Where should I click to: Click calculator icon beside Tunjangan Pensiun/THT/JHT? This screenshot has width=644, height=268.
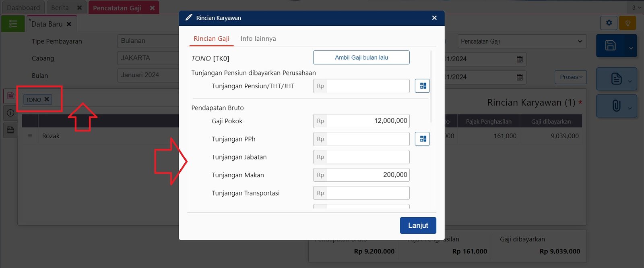click(422, 86)
